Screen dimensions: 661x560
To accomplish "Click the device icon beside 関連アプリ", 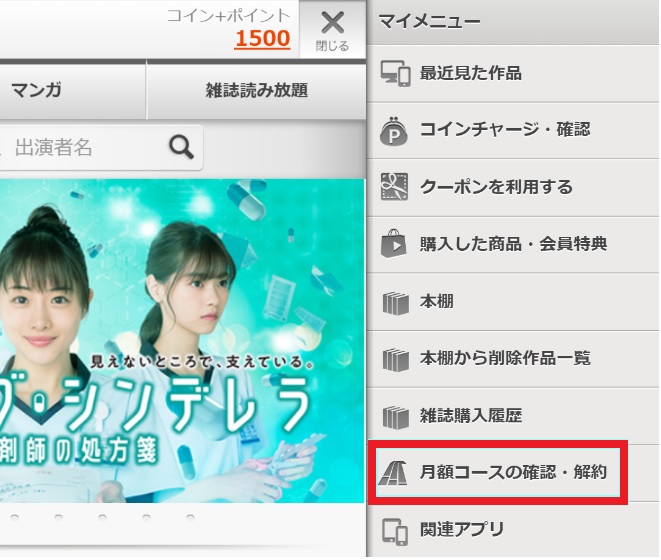I will click(x=395, y=531).
